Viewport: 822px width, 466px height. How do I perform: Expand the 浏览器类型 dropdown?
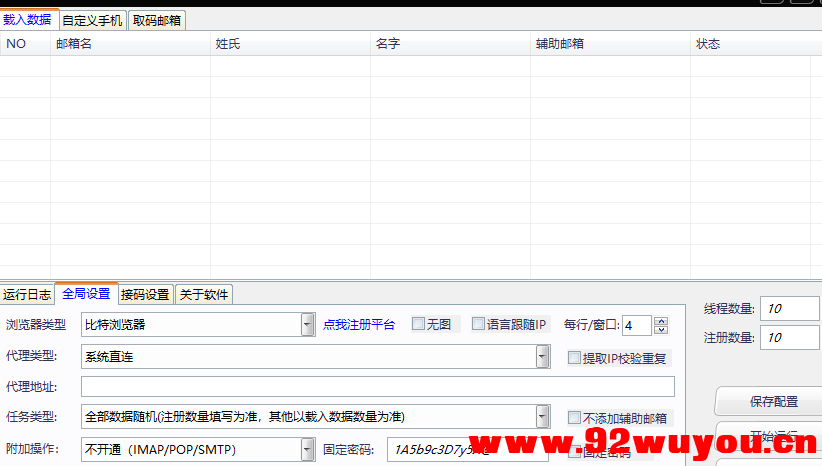click(x=308, y=325)
